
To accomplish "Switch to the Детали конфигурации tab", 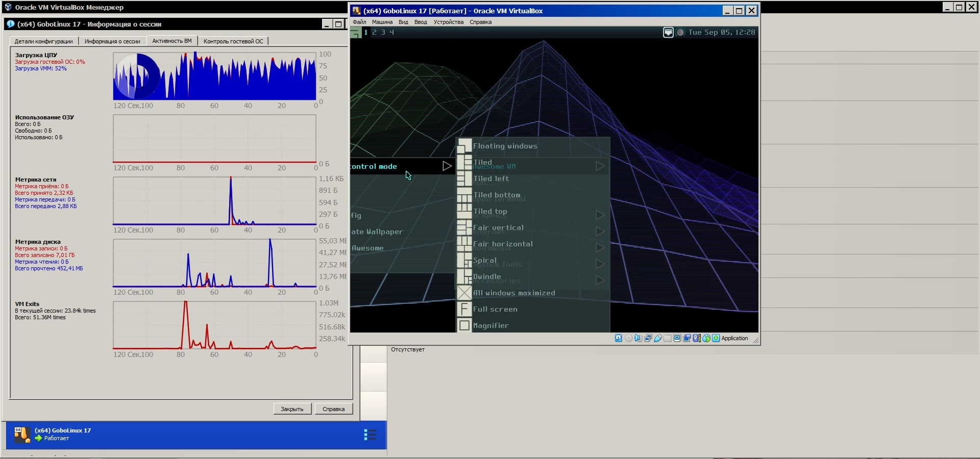I will click(x=43, y=41).
